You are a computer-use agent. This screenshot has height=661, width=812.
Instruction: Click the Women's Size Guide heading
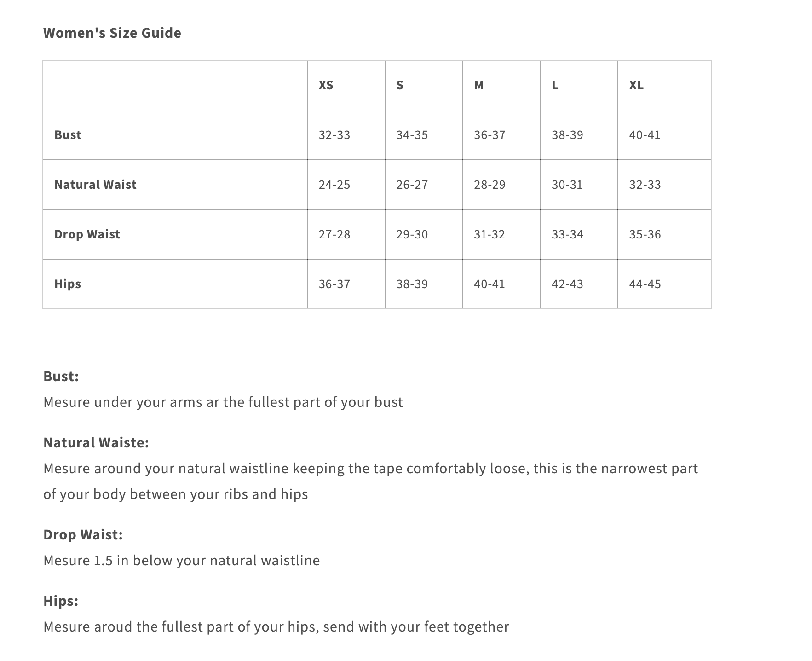[x=112, y=33]
